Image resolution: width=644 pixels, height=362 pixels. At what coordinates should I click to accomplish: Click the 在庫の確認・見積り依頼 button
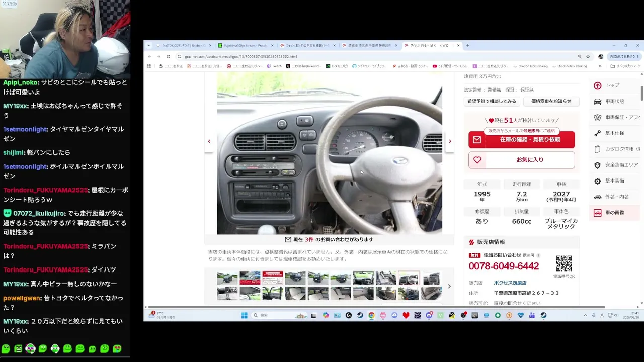[x=521, y=140]
